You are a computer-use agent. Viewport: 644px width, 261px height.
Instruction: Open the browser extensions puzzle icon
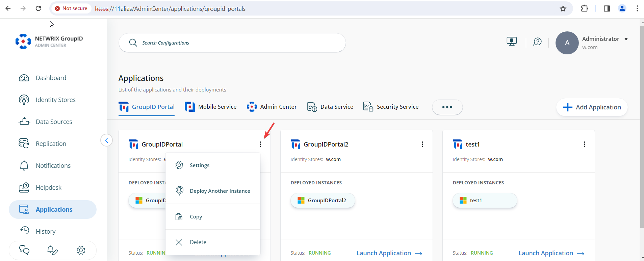tap(585, 8)
